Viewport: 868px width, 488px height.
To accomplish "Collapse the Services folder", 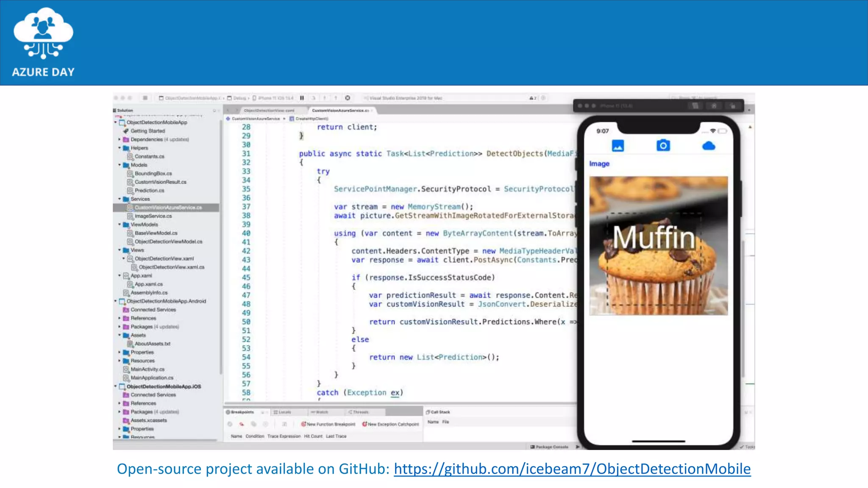I will pos(119,199).
